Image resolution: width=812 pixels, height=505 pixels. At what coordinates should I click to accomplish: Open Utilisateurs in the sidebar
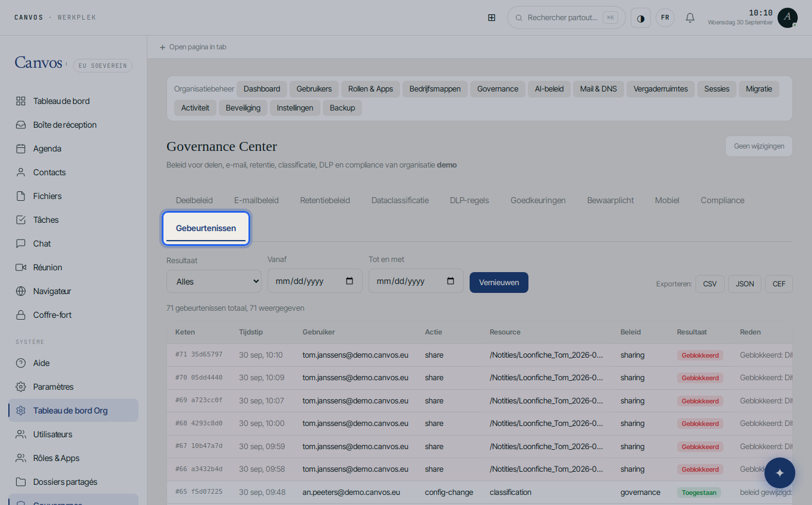coord(74,434)
